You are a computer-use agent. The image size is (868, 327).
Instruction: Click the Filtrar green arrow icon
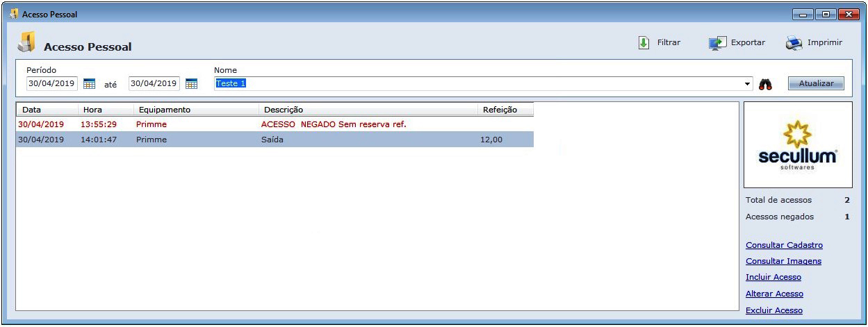[x=644, y=43]
